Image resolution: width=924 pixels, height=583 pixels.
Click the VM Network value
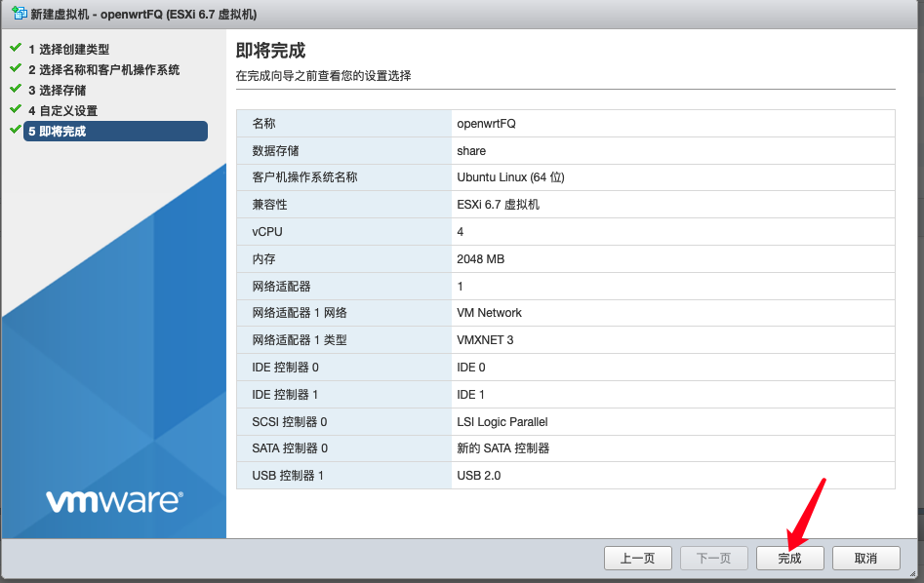(x=489, y=313)
